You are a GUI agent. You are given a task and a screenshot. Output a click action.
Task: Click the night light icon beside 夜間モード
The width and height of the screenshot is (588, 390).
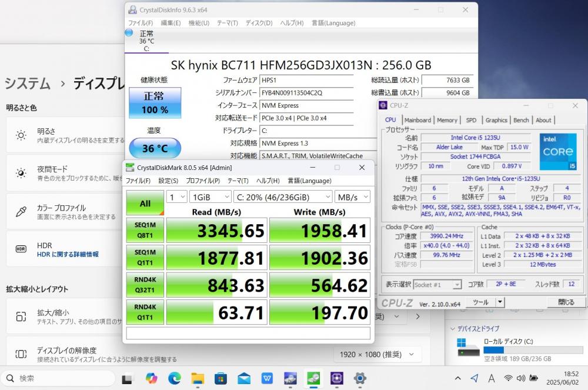tap(21, 173)
